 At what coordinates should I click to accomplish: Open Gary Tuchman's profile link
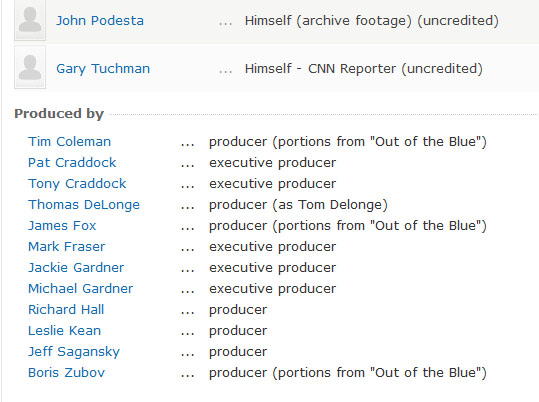pos(103,69)
